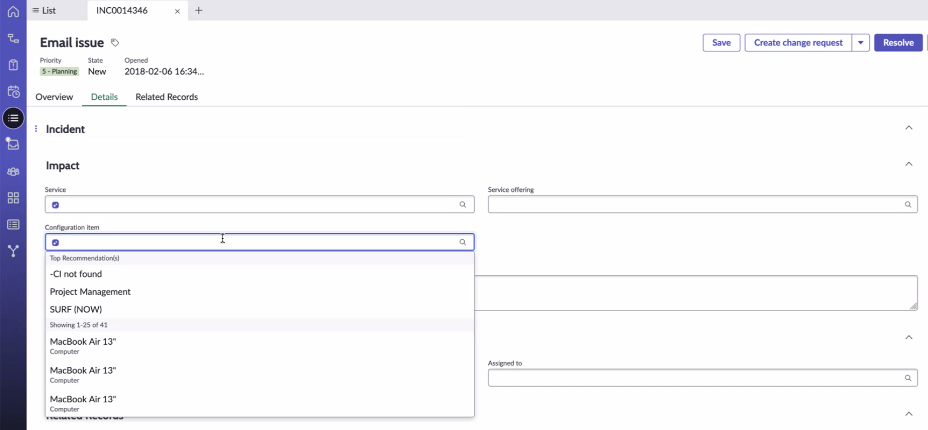The height and width of the screenshot is (430, 928).
Task: Click the drag handle beside Incident heading
Action: 36,129
